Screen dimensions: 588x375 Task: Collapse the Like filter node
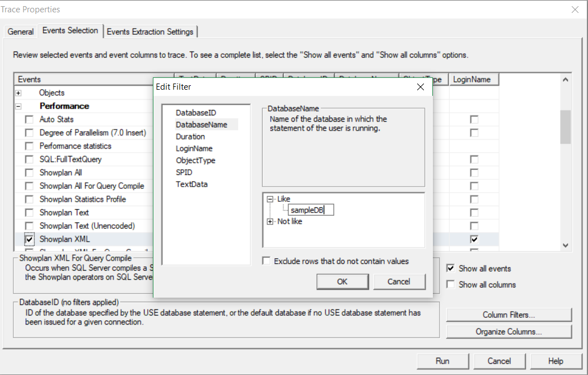point(269,198)
